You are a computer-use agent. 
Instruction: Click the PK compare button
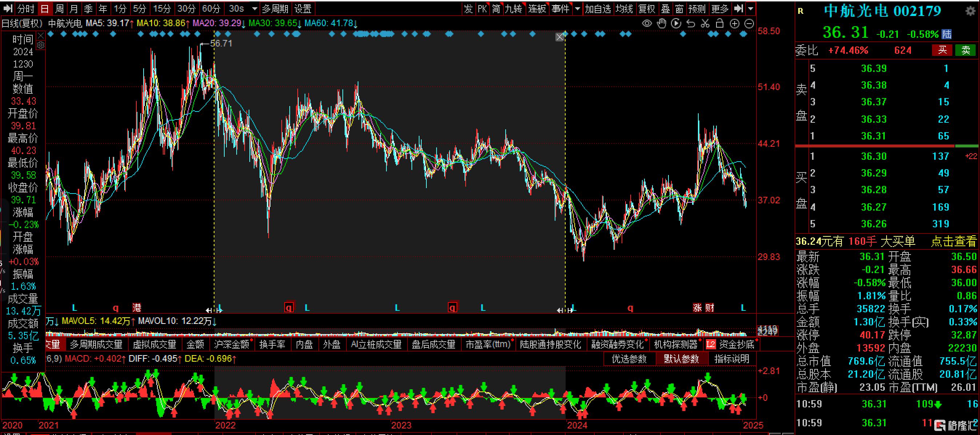(482, 8)
